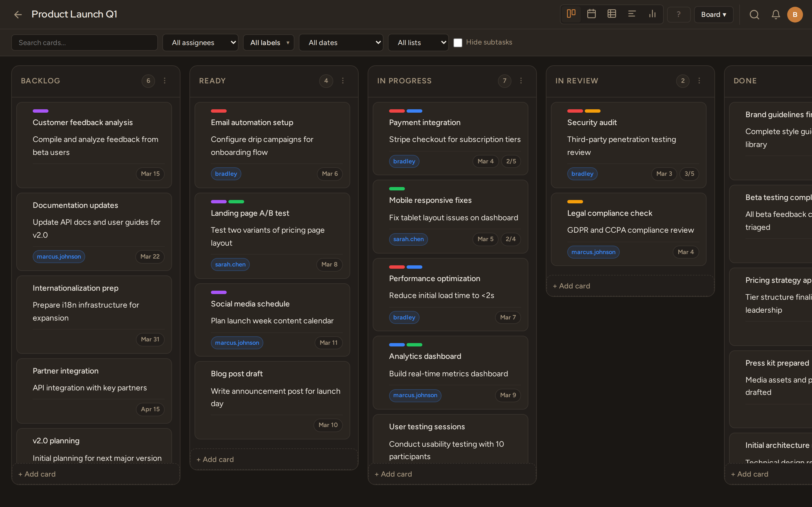The image size is (812, 507).
Task: Switch to calendar view
Action: tap(591, 14)
